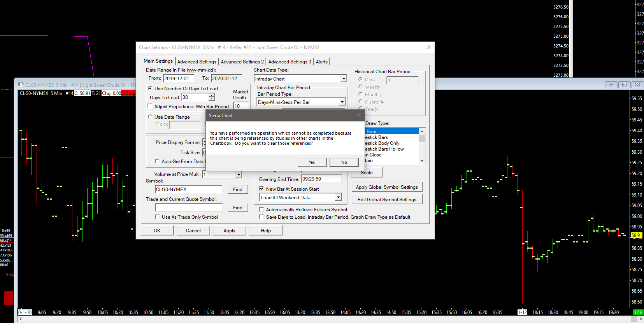Click the Evening End Time field
The height and width of the screenshot is (323, 644).
(x=321, y=179)
